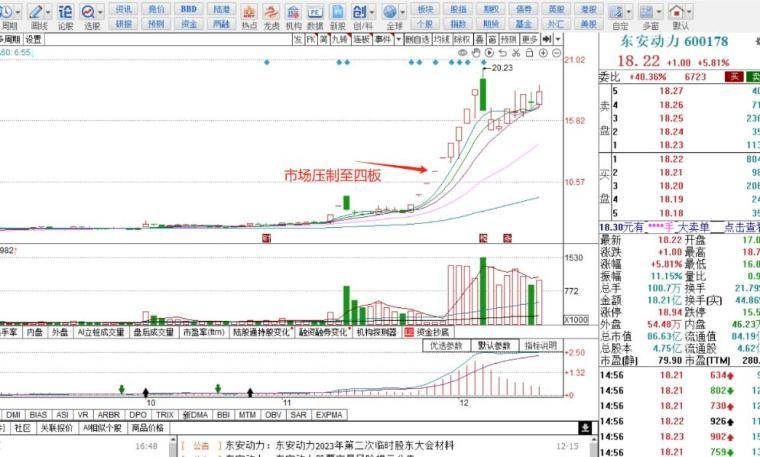
Task: Toggle the 叠 overlay button
Action: click(479, 39)
